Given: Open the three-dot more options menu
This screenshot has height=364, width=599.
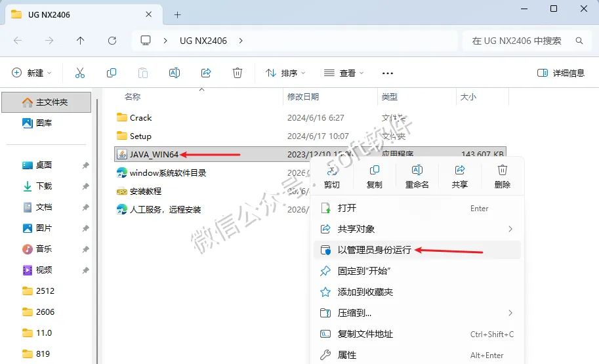Looking at the screenshot, I should 387,73.
